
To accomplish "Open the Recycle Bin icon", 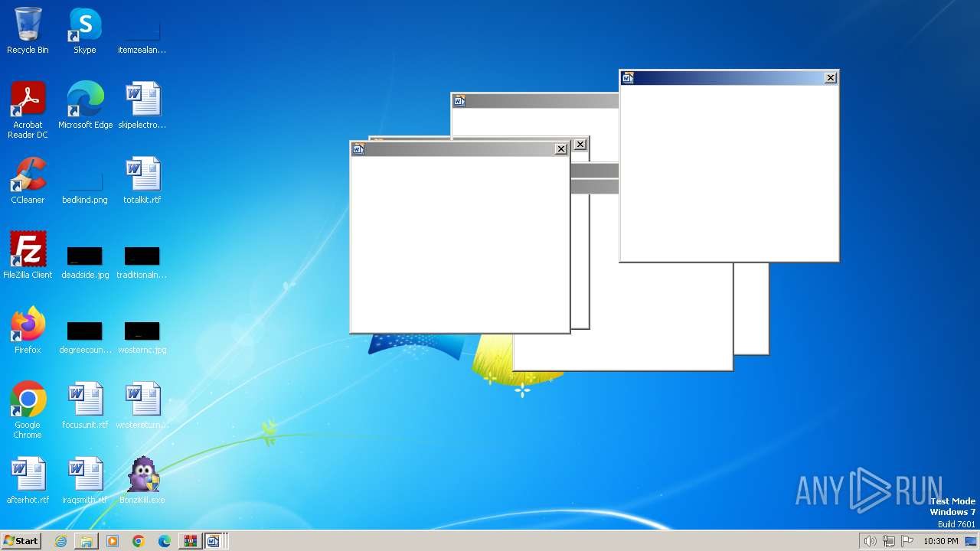I will tap(28, 31).
